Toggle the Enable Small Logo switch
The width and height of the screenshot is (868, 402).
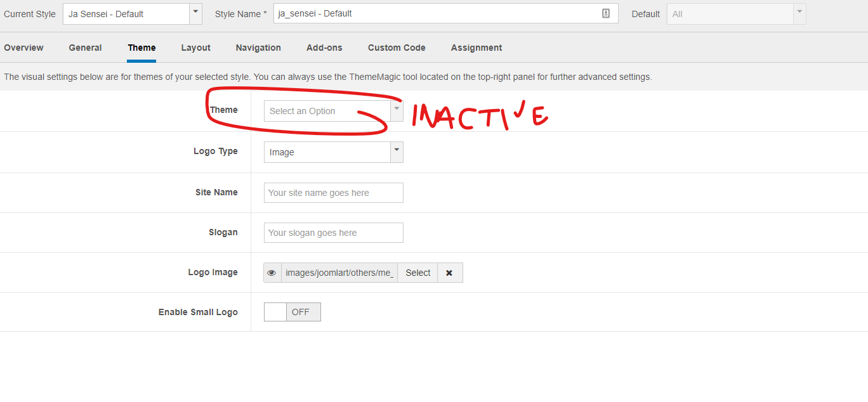292,312
